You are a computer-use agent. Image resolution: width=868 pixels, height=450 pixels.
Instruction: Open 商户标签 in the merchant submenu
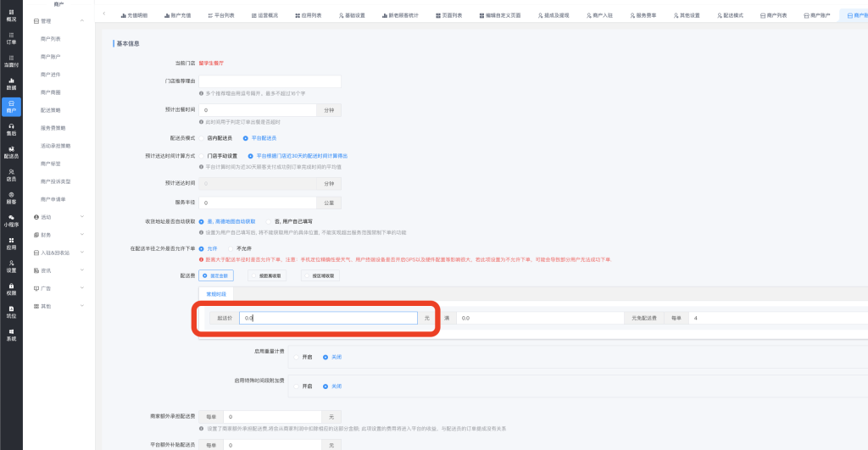pos(51,164)
